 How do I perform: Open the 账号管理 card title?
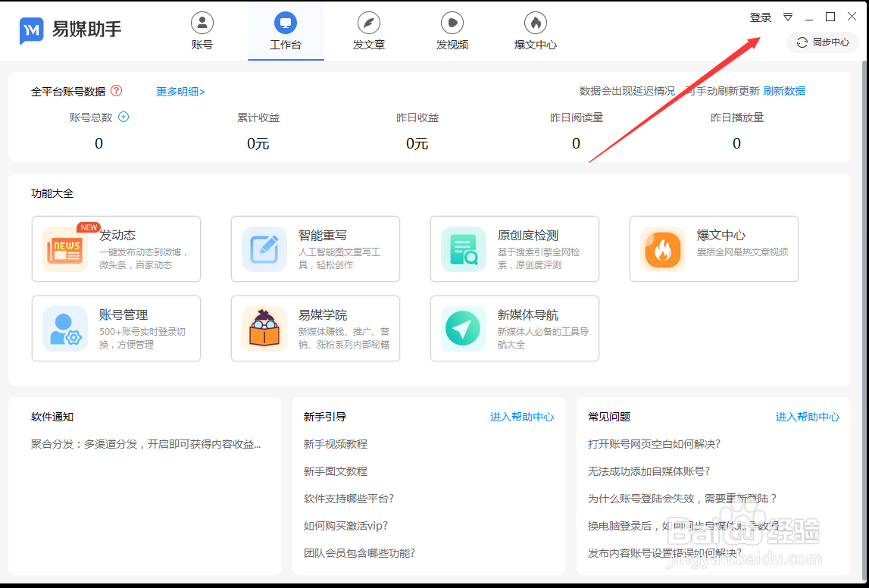[123, 315]
